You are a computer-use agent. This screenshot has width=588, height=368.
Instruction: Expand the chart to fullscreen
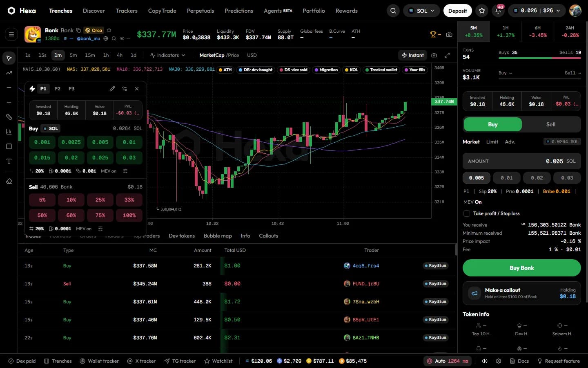[447, 55]
